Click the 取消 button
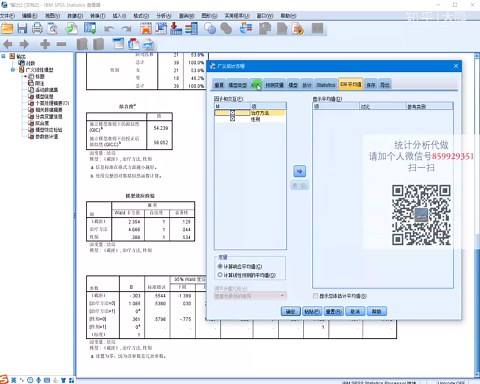 point(355,311)
